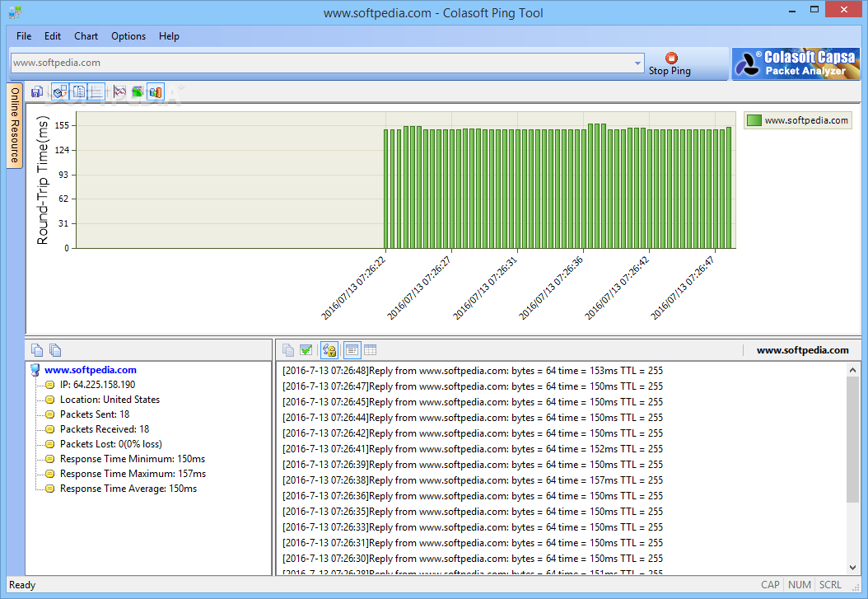Open the Edit menu

pyautogui.click(x=53, y=36)
